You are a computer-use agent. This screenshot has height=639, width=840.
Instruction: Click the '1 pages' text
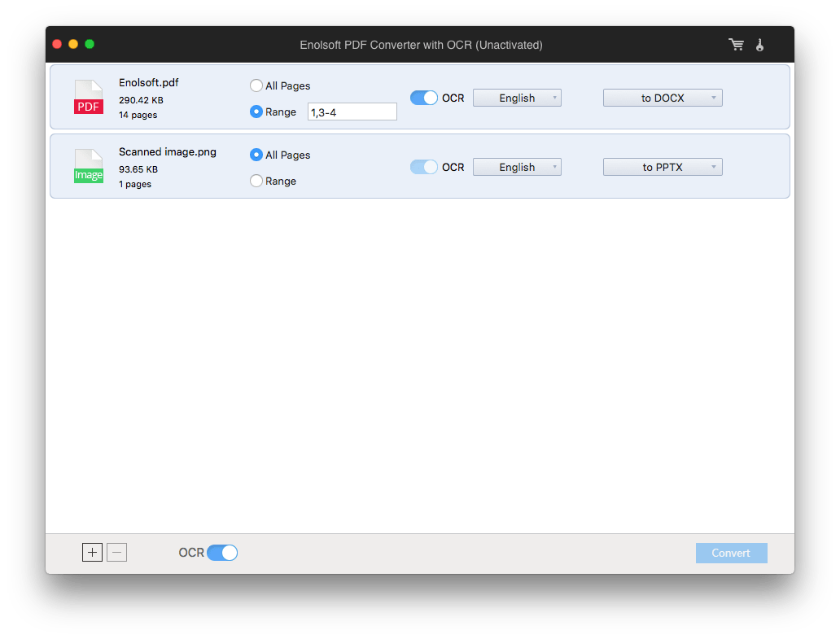tap(135, 184)
